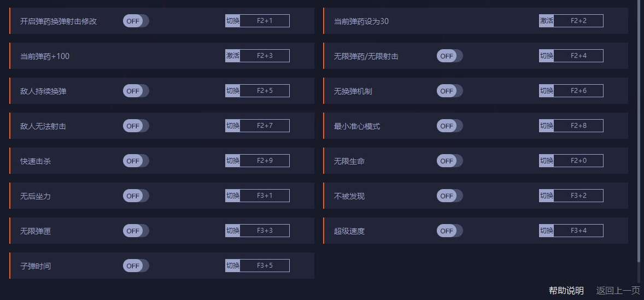Enable the 无限弹药/无限射击 toggle

(449, 56)
